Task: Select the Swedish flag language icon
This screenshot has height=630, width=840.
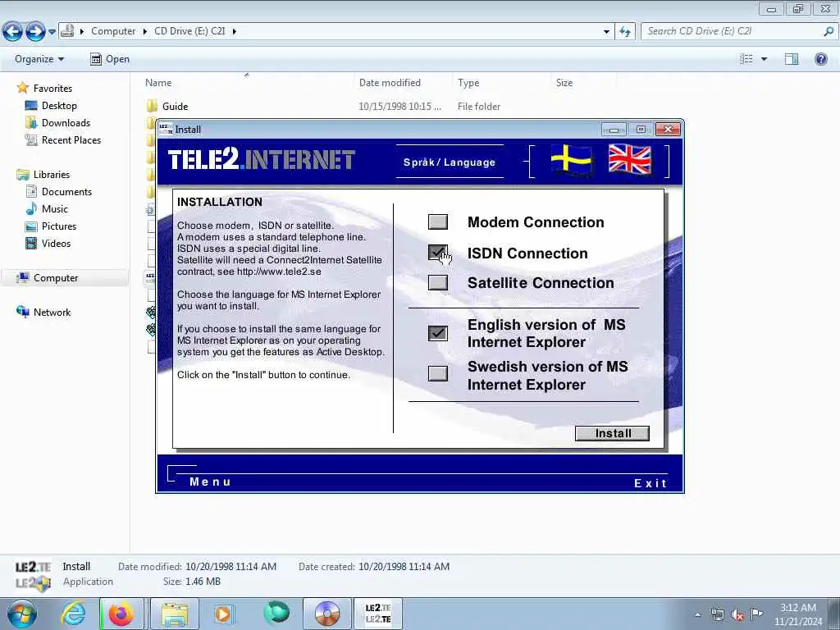Action: 572,160
